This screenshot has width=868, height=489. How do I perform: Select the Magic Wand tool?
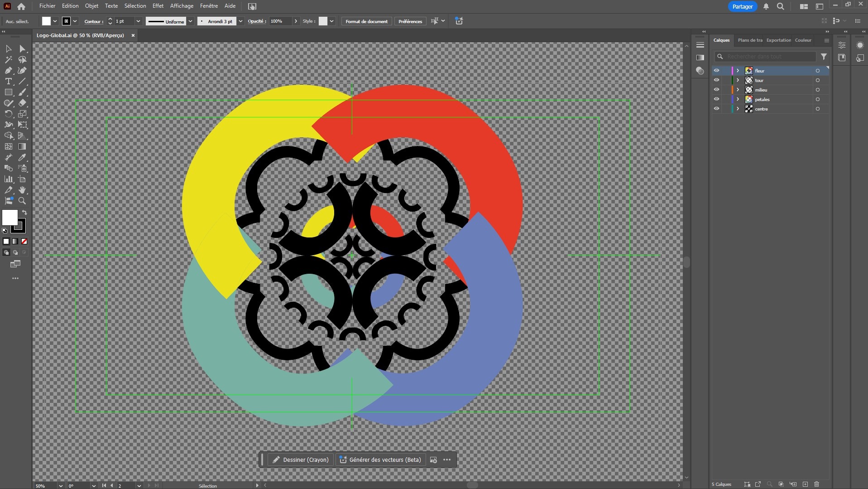tap(8, 60)
